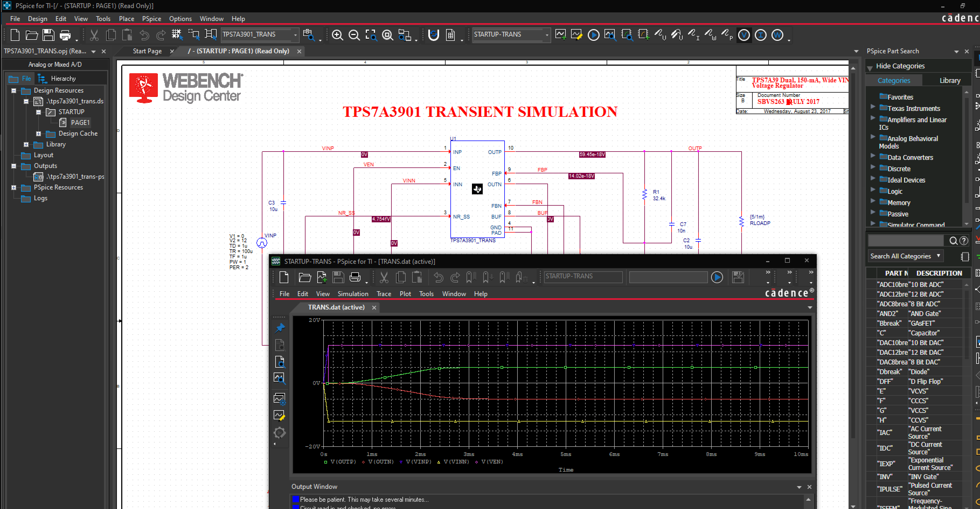Open the PSpice menu in main menubar
Image resolution: width=980 pixels, height=509 pixels.
(151, 19)
